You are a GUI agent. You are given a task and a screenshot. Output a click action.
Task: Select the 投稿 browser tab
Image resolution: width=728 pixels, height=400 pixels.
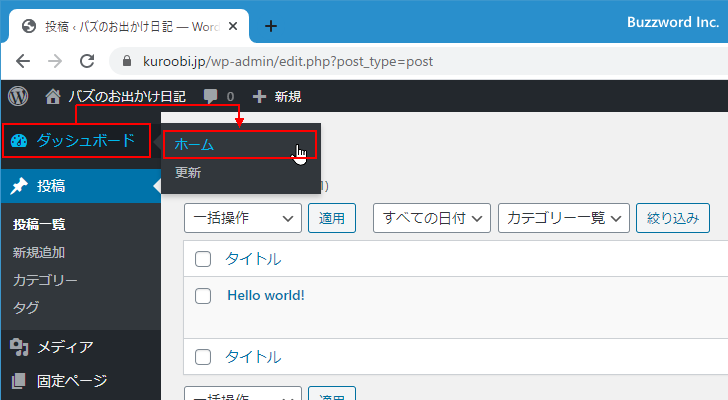pos(129,26)
